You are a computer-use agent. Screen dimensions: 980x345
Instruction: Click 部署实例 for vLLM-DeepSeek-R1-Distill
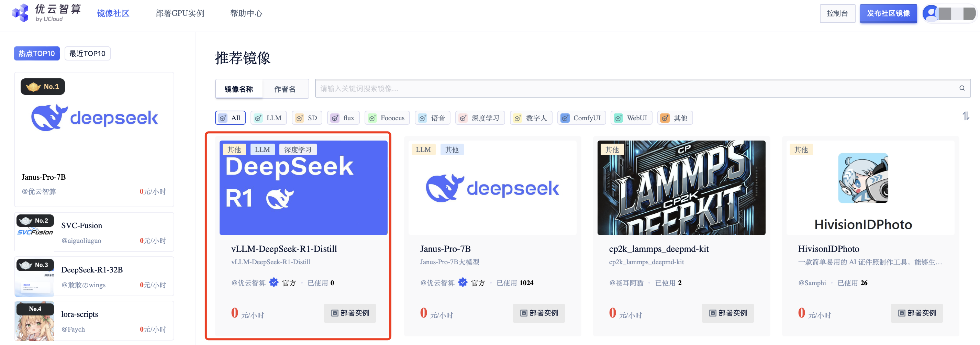(349, 313)
